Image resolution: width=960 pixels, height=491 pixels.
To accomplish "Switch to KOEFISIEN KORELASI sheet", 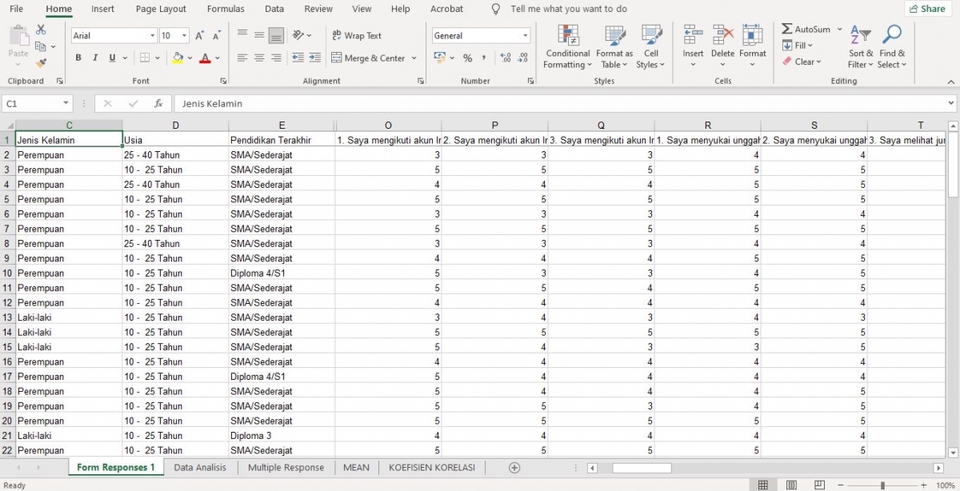I will coord(432,468).
